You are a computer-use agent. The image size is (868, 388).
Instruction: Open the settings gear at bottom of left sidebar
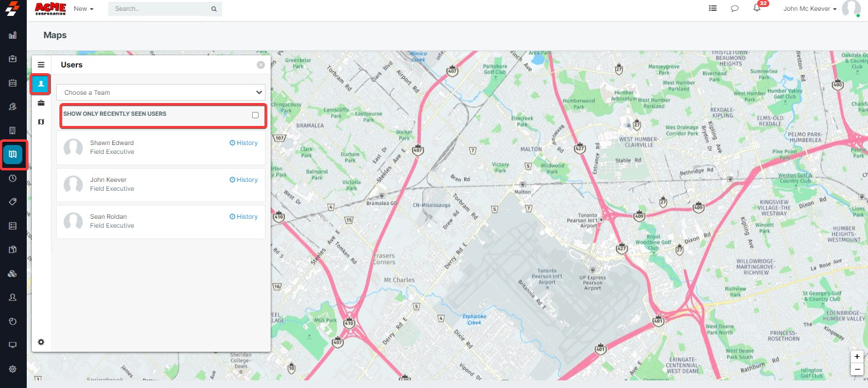[x=13, y=369]
